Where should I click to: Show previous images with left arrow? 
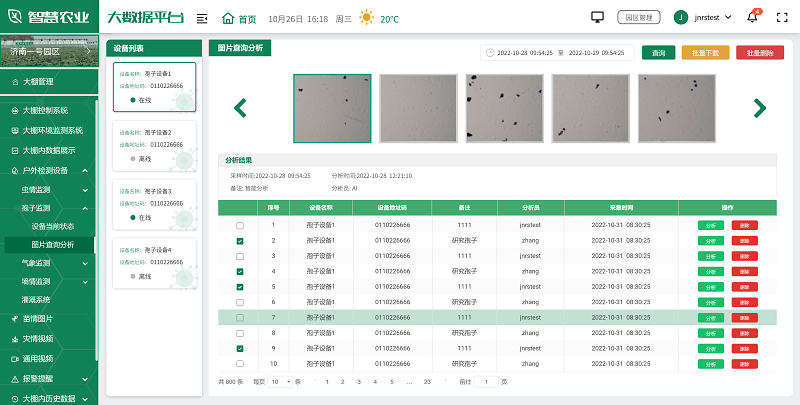240,108
